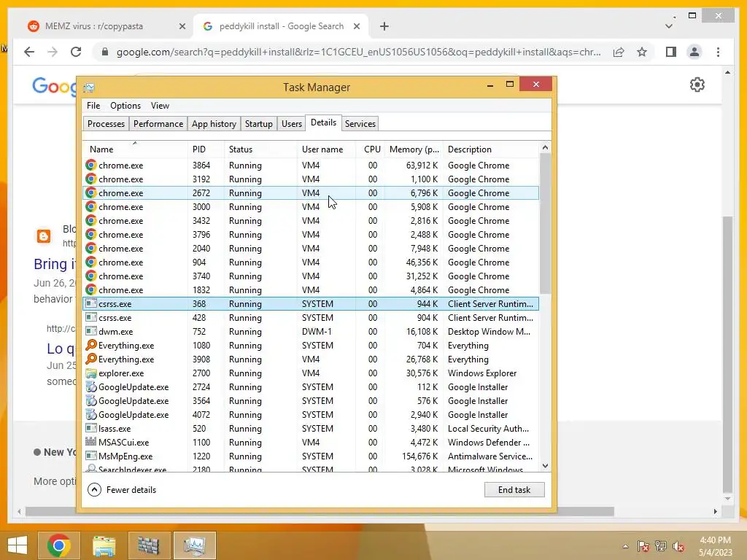Click the Chrome back arrow
The width and height of the screenshot is (747, 560).
pyautogui.click(x=29, y=52)
